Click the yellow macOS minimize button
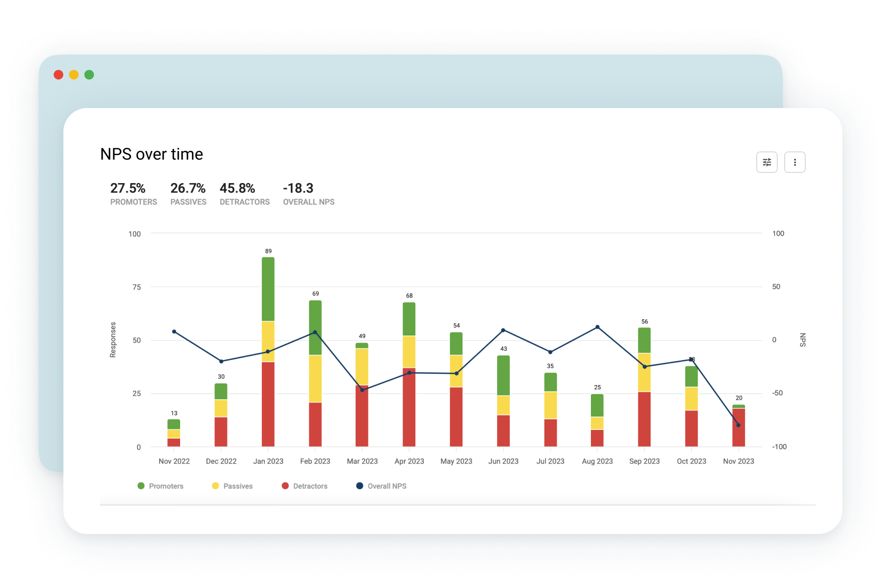The image size is (895, 588). (73, 74)
